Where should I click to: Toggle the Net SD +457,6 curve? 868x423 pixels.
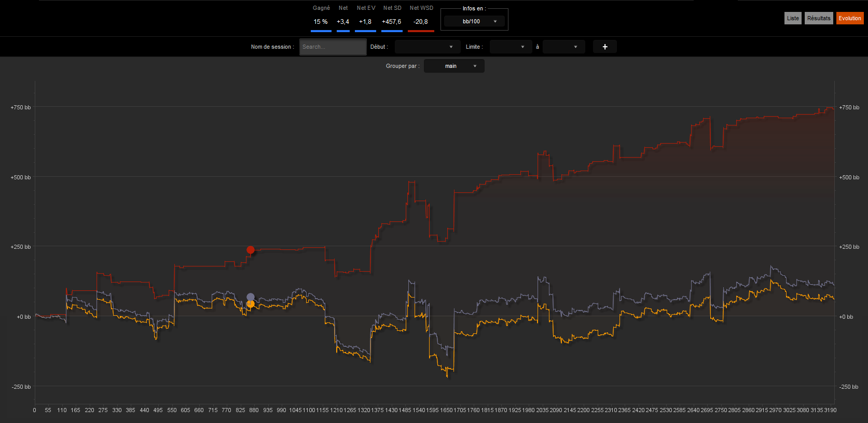(392, 18)
